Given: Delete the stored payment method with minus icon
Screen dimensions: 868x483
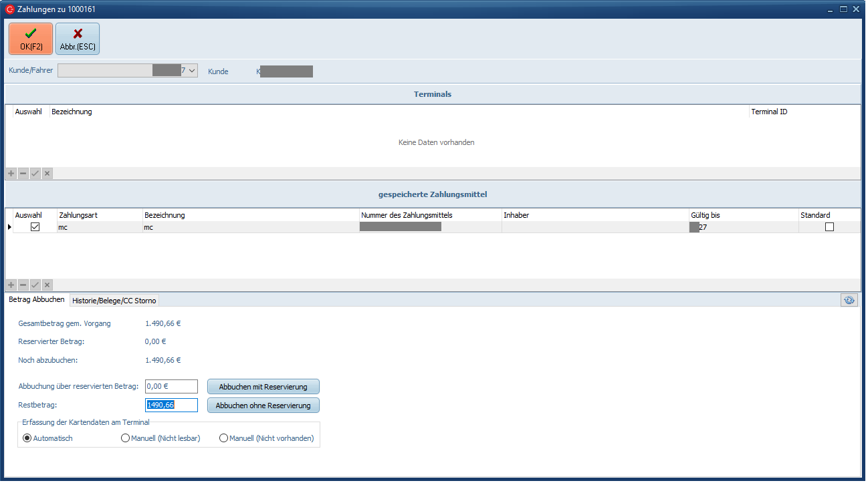Looking at the screenshot, I should 23,285.
